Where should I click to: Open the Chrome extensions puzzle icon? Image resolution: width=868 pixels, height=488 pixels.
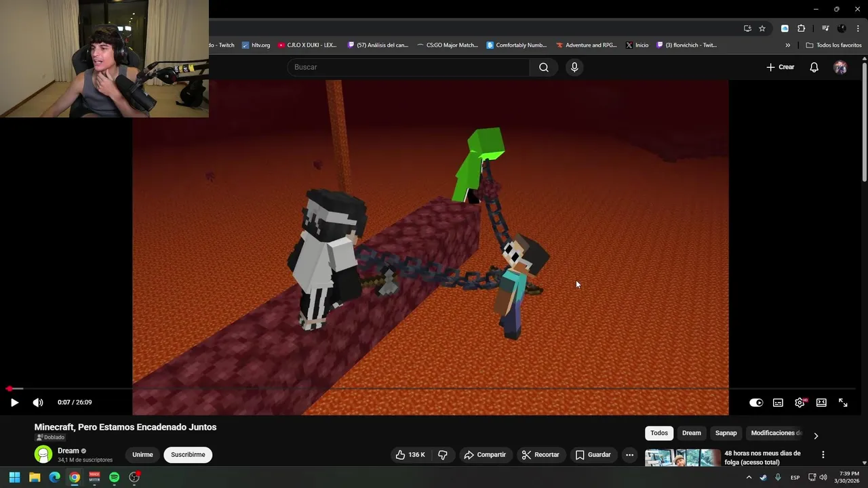pyautogui.click(x=801, y=28)
